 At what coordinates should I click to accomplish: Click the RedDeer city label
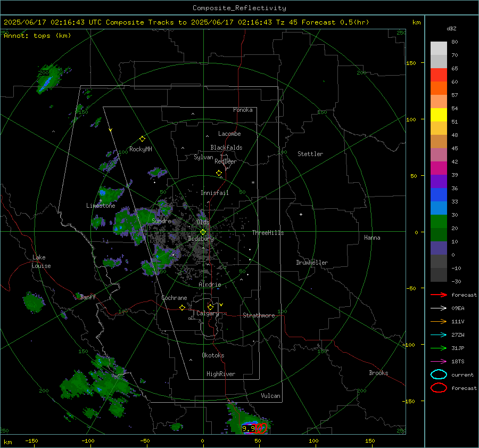[x=226, y=161]
